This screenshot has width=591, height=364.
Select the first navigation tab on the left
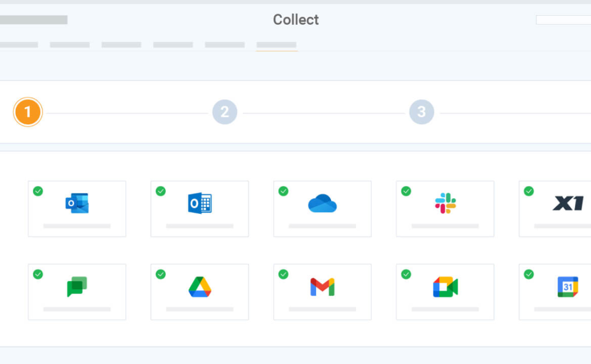pyautogui.click(x=19, y=44)
